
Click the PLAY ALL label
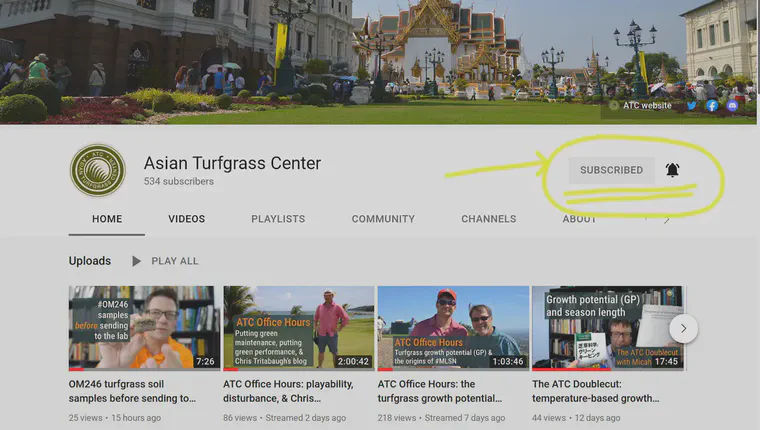click(174, 261)
